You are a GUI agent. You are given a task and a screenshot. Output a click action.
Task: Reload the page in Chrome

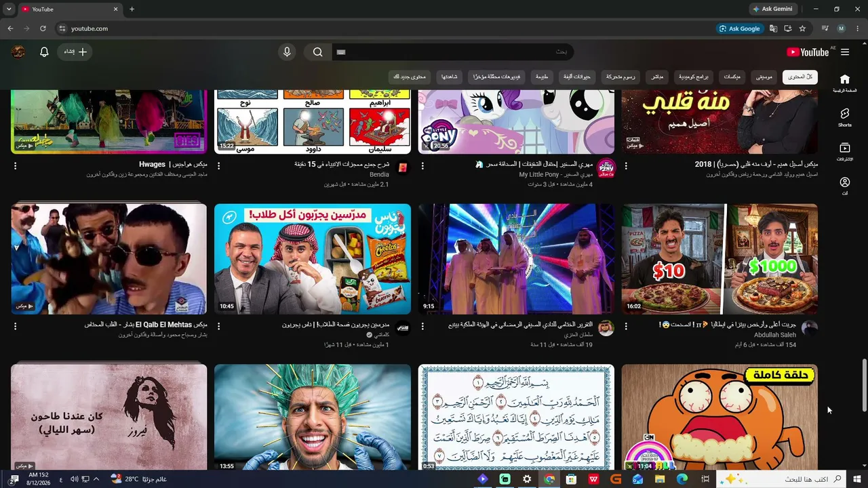tap(43, 28)
